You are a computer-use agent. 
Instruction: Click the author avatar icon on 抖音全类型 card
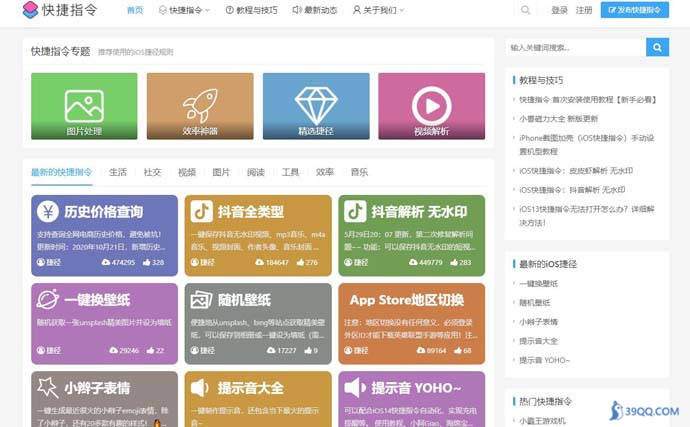195,262
